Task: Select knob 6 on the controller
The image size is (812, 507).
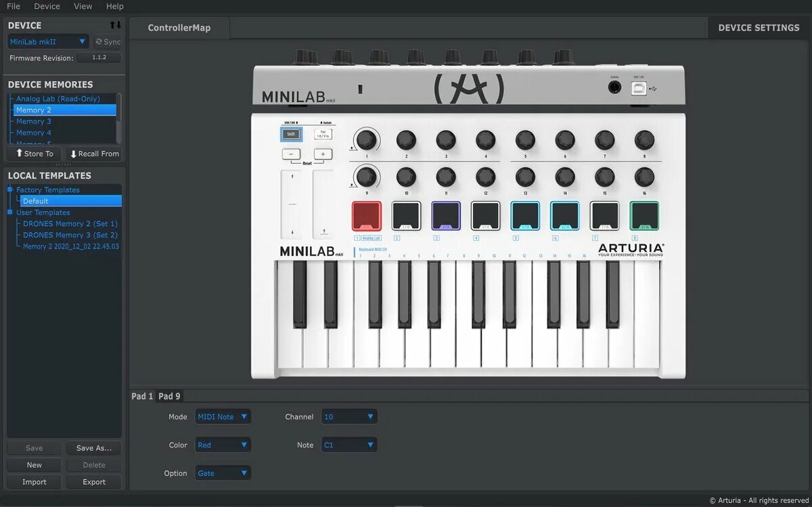Action: [565, 140]
